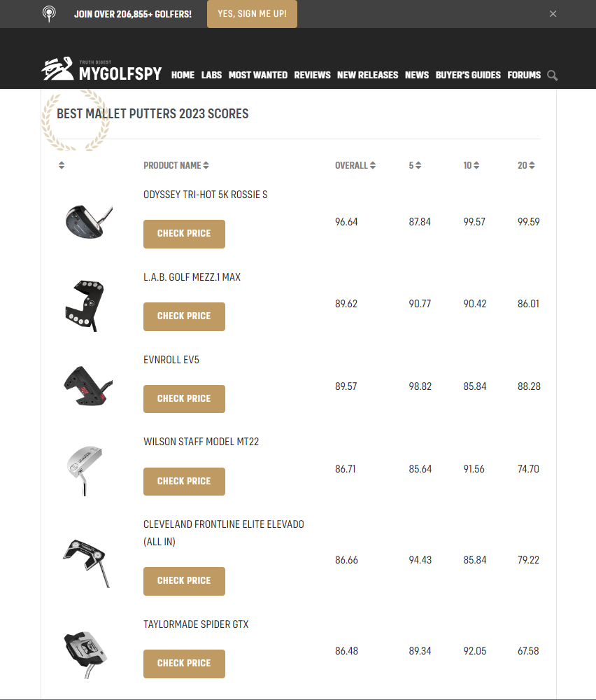The height and width of the screenshot is (700, 596).
Task: Sort table by Product Name arrows
Action: (206, 166)
